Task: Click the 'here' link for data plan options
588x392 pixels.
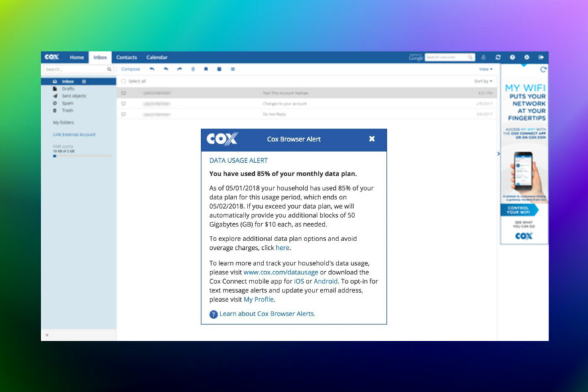Action: pos(282,248)
